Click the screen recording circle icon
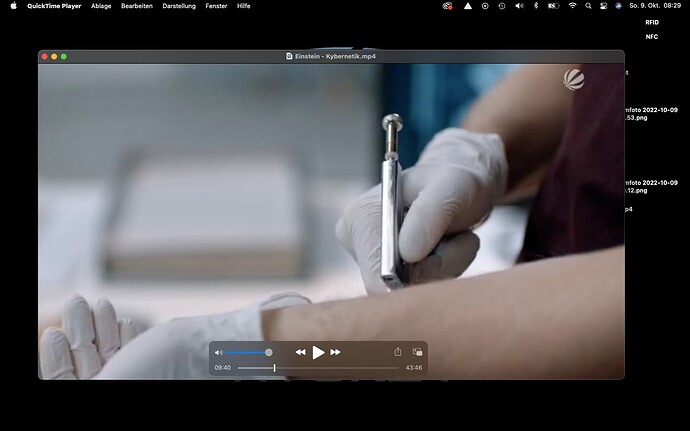The height and width of the screenshot is (431, 690). 485,6
